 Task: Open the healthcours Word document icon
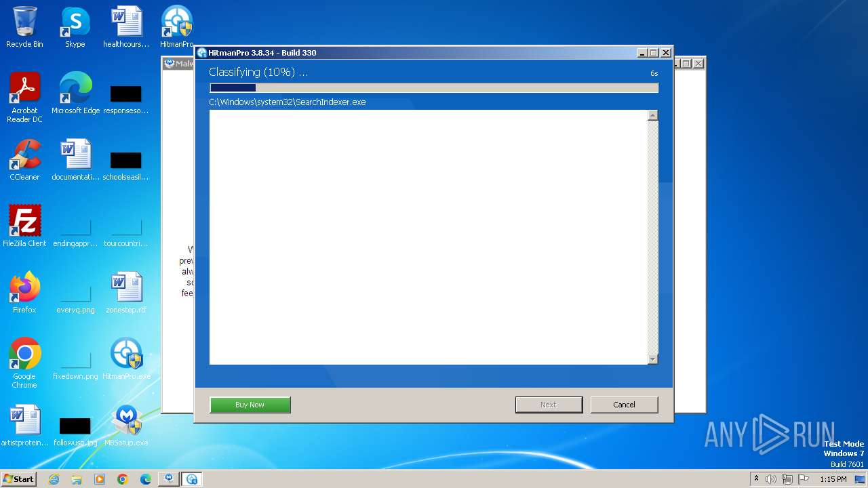pos(126,27)
